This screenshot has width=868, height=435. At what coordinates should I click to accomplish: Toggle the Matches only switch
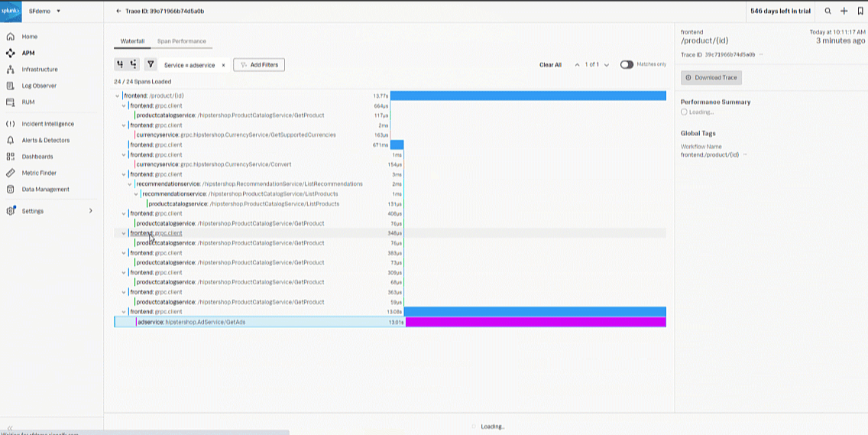[x=627, y=65]
